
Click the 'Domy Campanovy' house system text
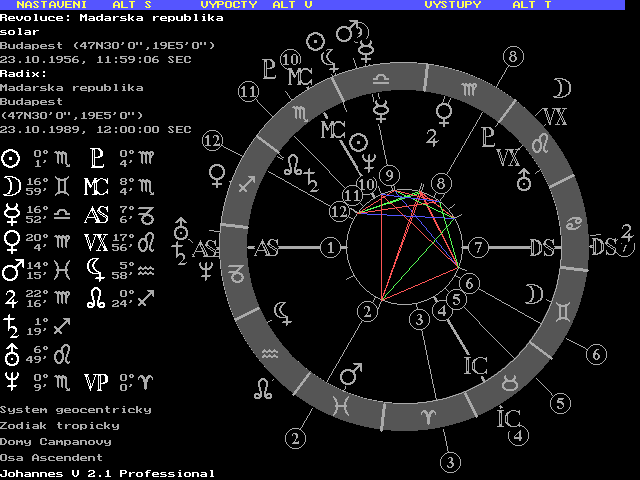pos(56,441)
